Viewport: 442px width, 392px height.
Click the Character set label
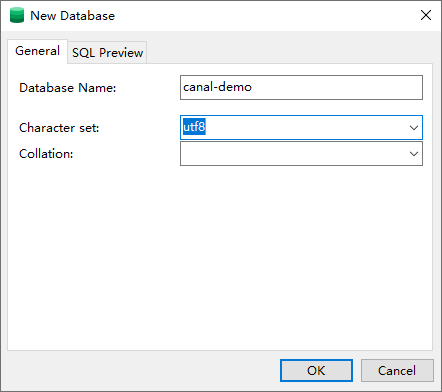click(x=59, y=128)
